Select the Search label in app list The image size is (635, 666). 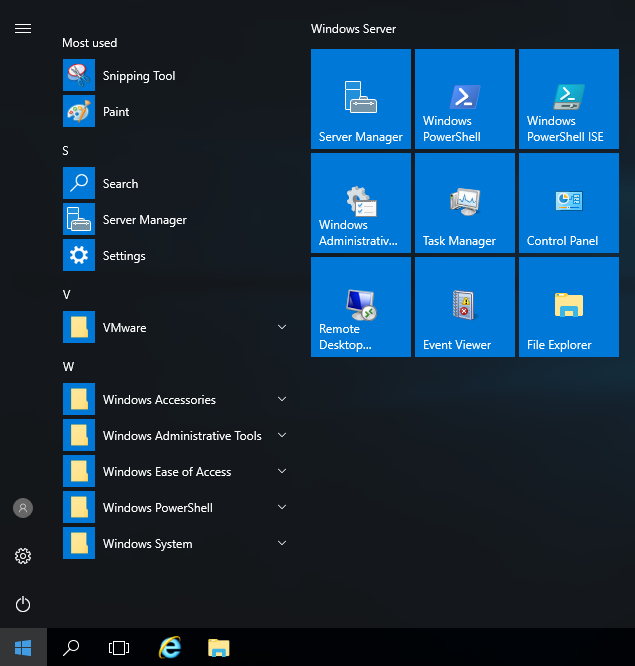121,184
